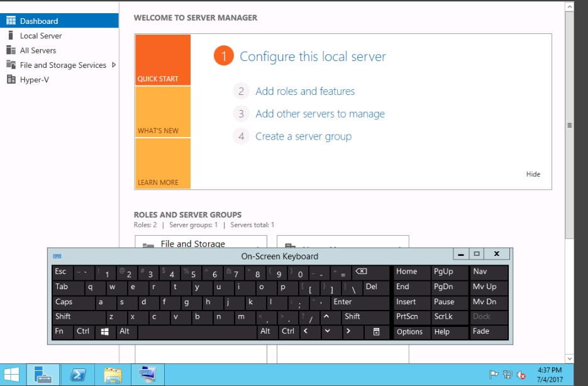Click the File and Storage Services icon
588x386 pixels.
11,65
